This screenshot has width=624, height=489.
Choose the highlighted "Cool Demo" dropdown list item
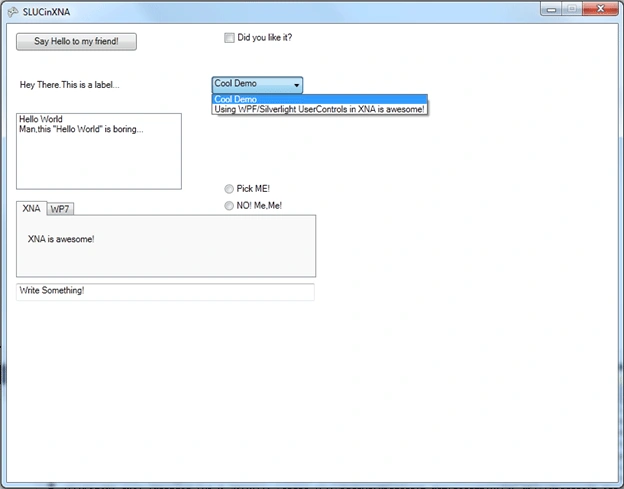320,99
